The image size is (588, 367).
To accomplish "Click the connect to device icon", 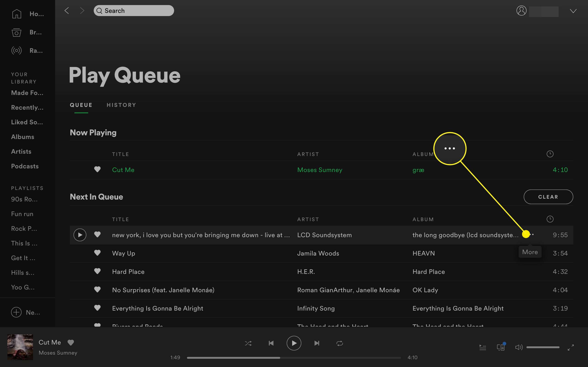I will [501, 347].
